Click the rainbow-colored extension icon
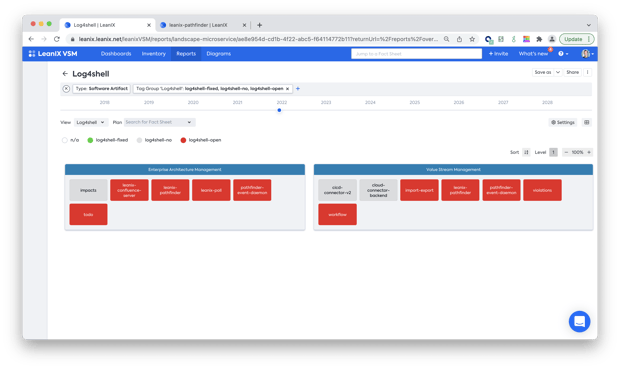Image resolution: width=620 pixels, height=369 pixels. (x=526, y=39)
